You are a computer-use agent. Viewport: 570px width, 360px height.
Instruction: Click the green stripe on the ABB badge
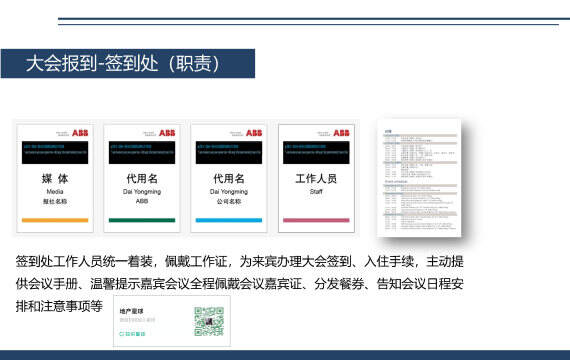pyautogui.click(x=142, y=220)
